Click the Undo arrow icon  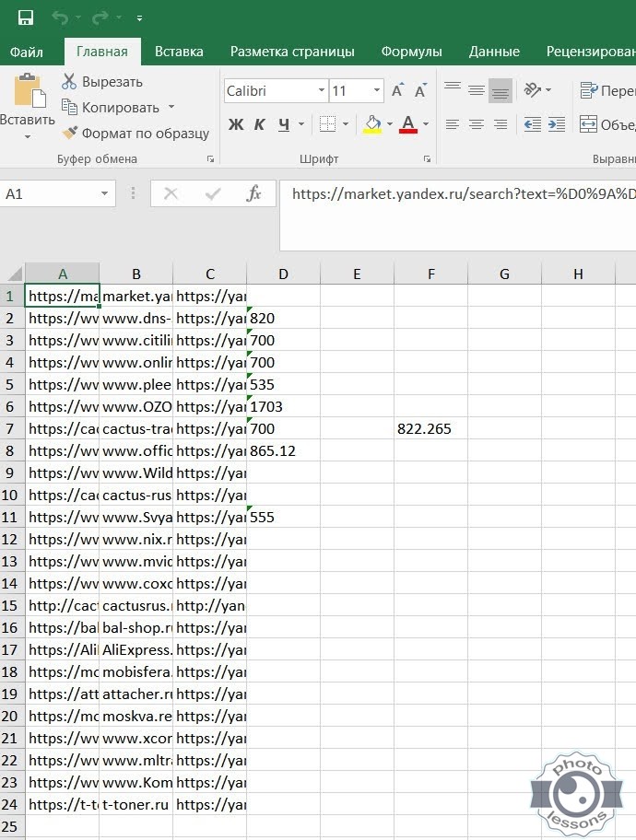click(61, 17)
